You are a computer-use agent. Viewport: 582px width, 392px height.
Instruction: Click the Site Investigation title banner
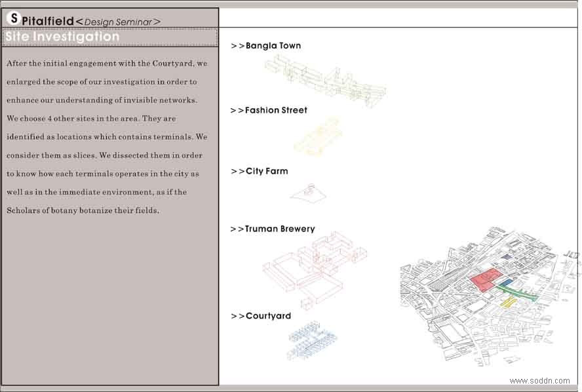[x=62, y=37]
